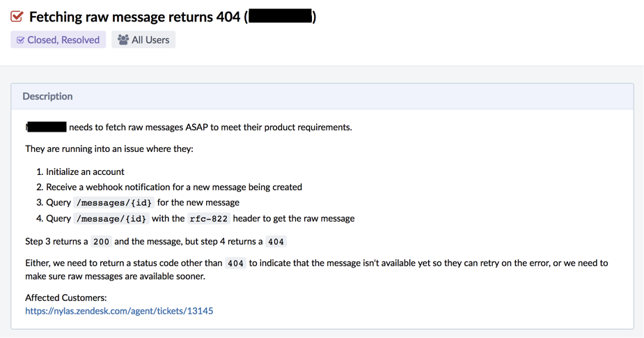Click the red checkmark icon beside the title
Viewport: 644px width, 338px height.
pos(17,17)
